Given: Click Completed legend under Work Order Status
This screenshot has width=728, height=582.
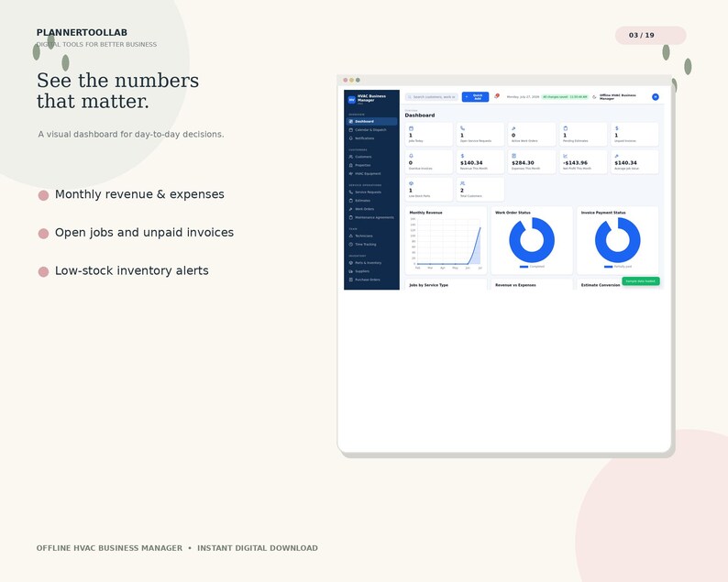Looking at the screenshot, I should [x=532, y=267].
